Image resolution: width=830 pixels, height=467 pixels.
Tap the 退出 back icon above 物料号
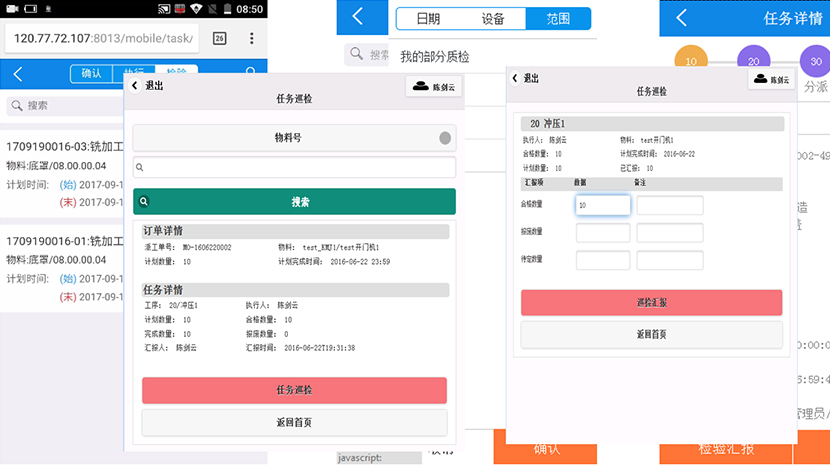tap(137, 86)
